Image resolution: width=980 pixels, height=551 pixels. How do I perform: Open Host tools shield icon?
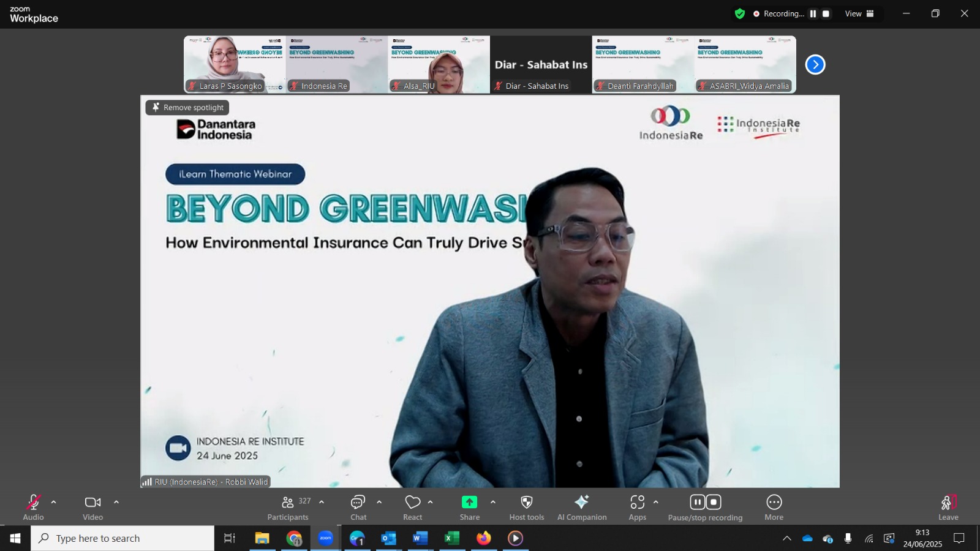point(527,503)
